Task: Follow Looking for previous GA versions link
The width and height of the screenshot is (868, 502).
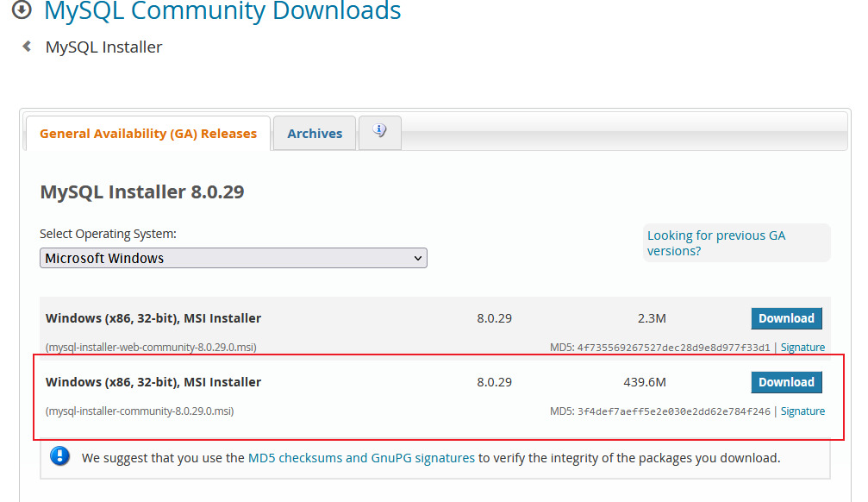Action: click(x=716, y=243)
